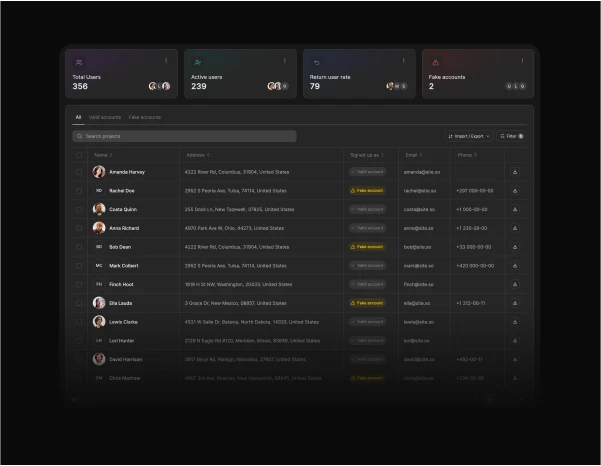
Task: Click the Return user rate card icon
Action: (317, 62)
